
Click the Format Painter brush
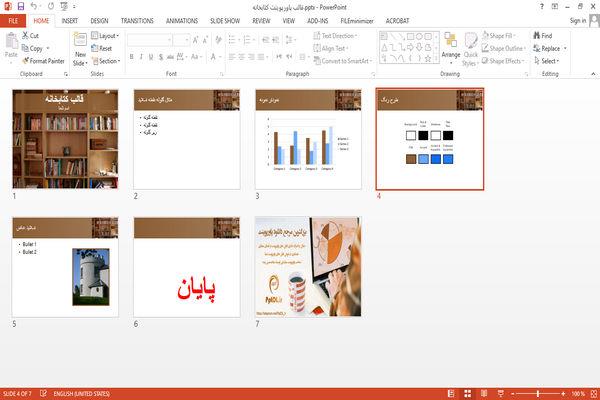25,61
